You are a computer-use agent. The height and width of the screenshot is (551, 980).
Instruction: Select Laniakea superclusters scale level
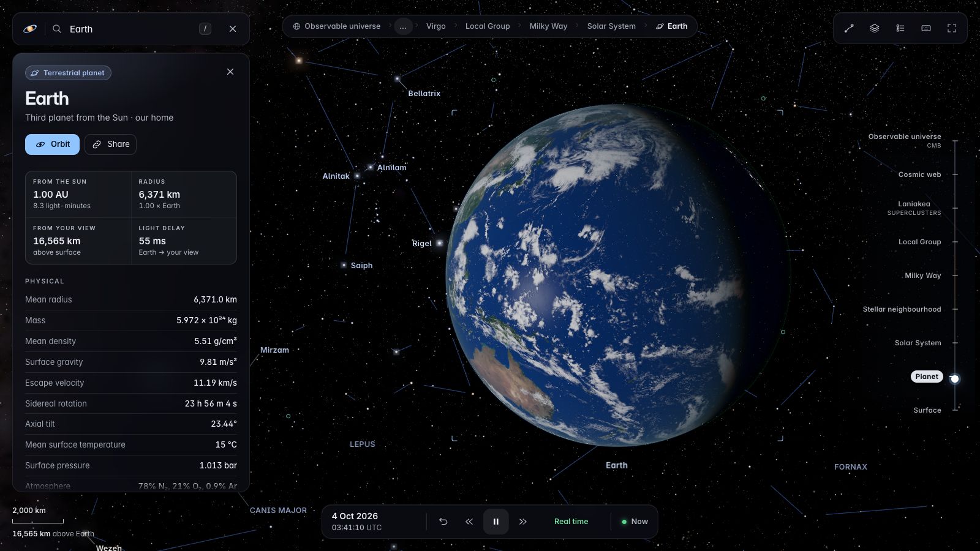pyautogui.click(x=914, y=208)
